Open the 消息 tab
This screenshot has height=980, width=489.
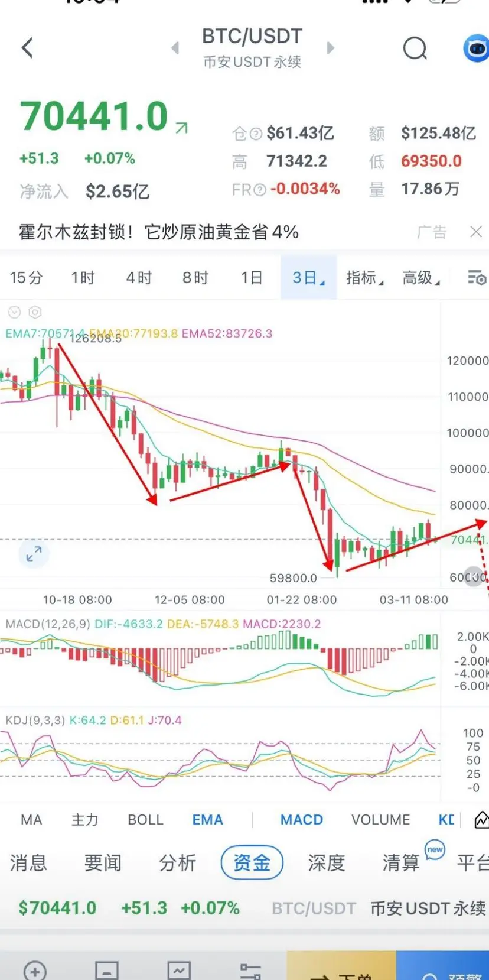[28, 863]
